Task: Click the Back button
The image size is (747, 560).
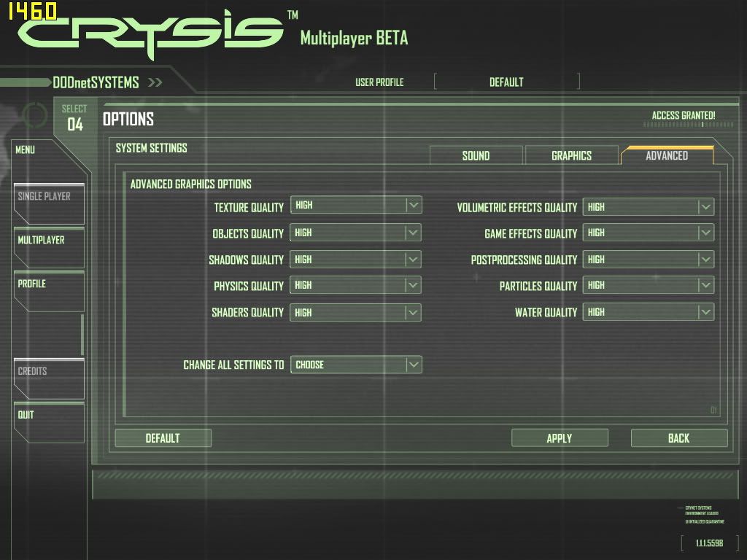Action: [x=678, y=438]
